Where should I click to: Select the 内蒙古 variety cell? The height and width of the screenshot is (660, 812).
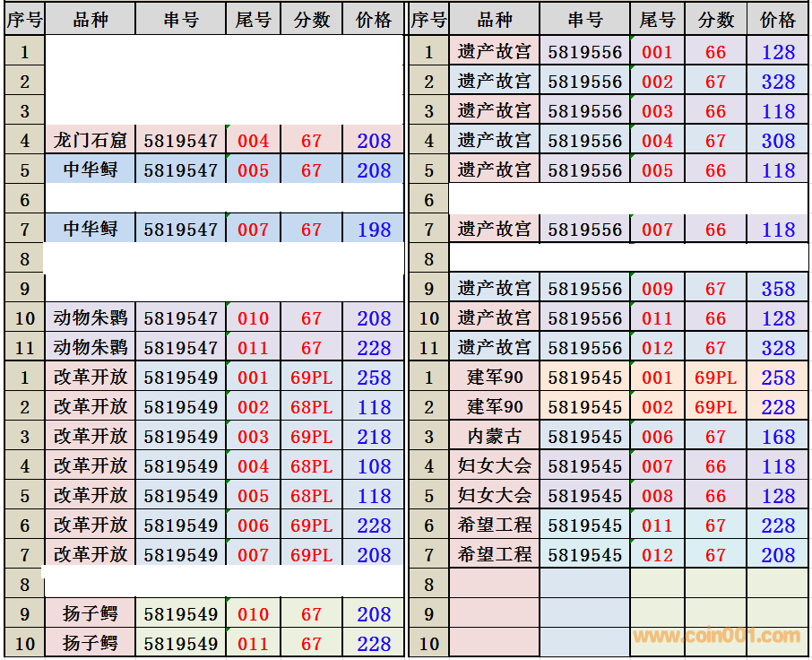coord(495,437)
